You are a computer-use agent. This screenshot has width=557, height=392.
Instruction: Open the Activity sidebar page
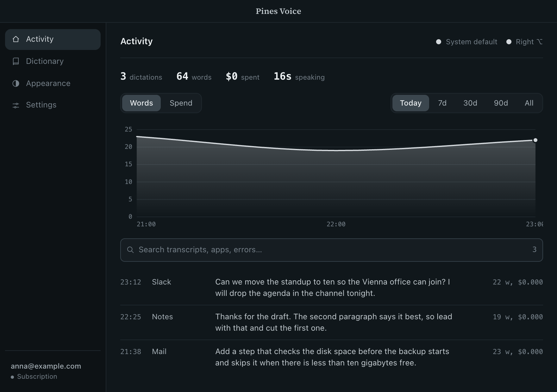53,40
